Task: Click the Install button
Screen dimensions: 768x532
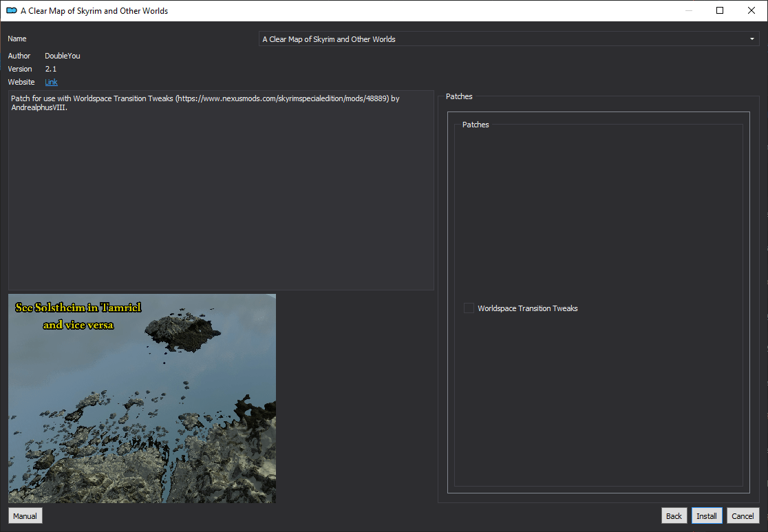Action: pyautogui.click(x=706, y=516)
